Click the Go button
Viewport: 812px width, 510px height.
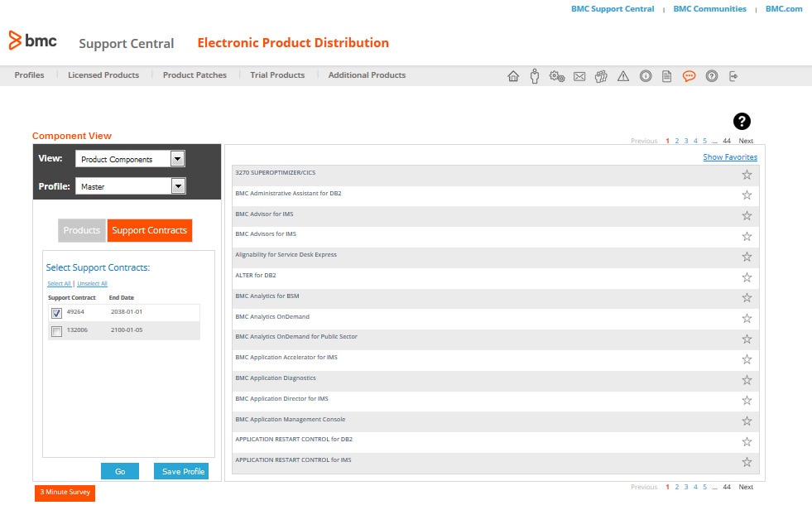coord(120,471)
